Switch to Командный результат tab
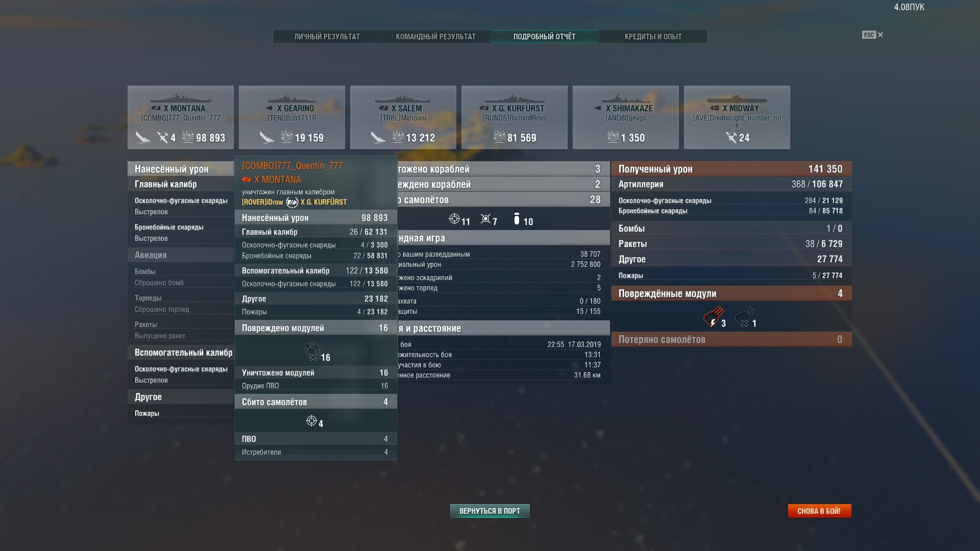980x551 pixels. coord(435,37)
